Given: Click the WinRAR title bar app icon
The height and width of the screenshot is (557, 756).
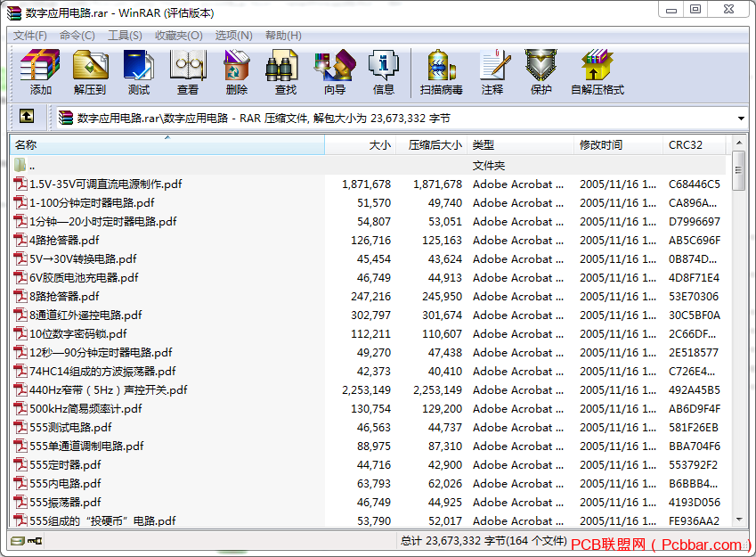Looking at the screenshot, I should coord(14,12).
